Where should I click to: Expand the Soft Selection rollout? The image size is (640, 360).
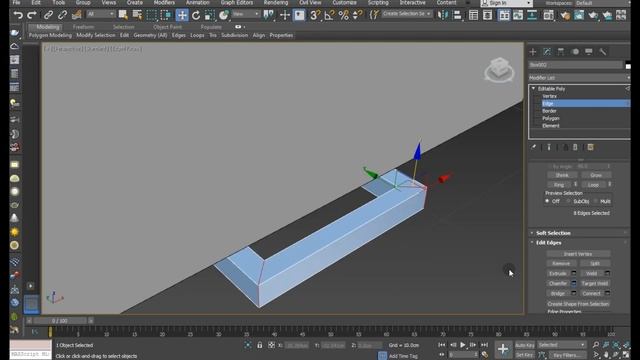553,233
